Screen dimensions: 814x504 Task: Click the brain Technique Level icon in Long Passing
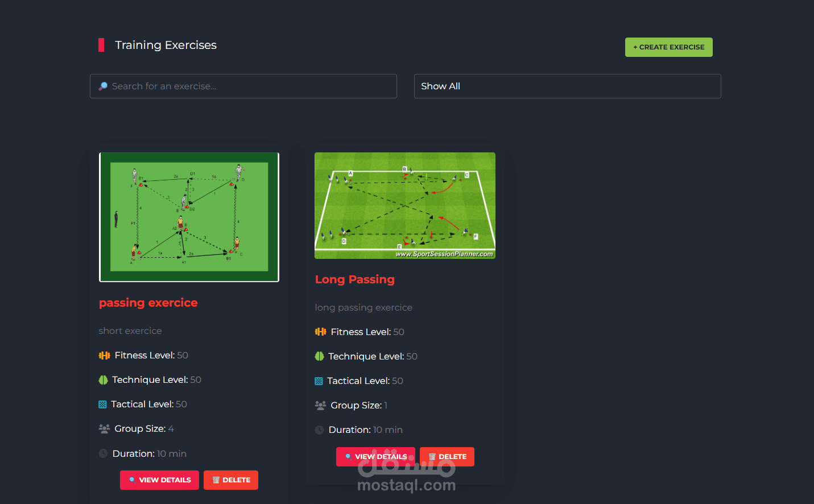319,356
